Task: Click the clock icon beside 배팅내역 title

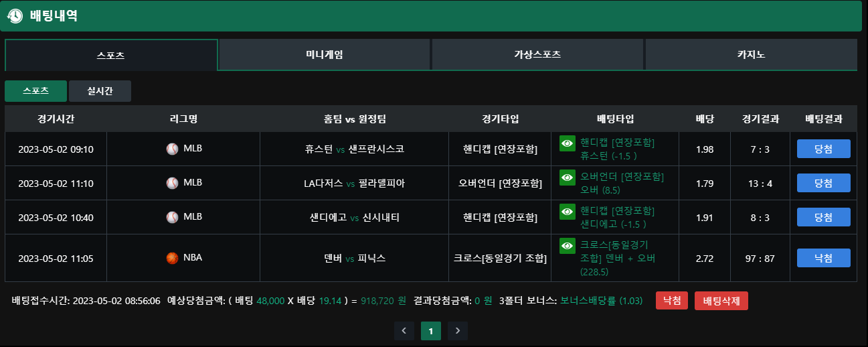Action: click(15, 16)
